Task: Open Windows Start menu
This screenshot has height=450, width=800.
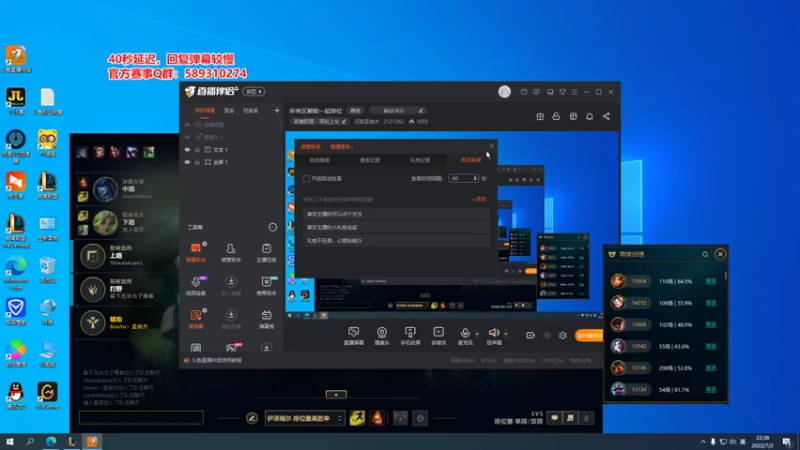Action: tap(10, 441)
